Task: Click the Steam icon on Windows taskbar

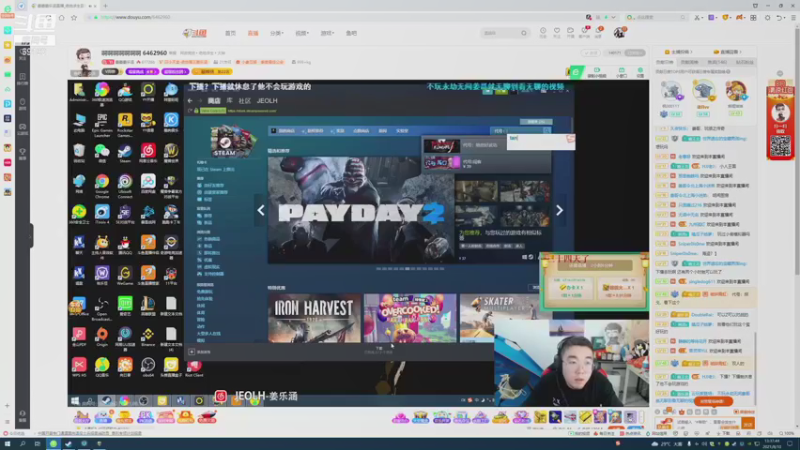Action: point(68,444)
